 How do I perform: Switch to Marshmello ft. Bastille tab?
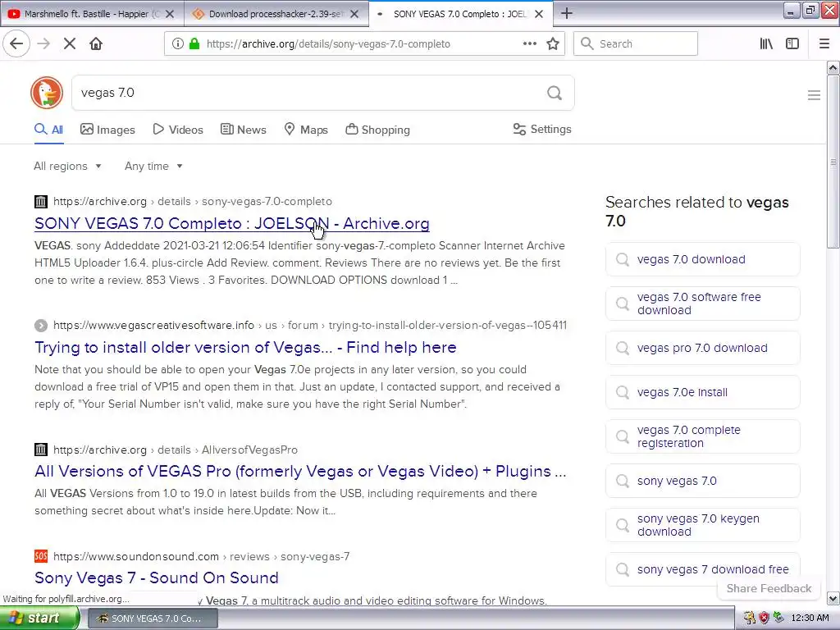[92, 14]
